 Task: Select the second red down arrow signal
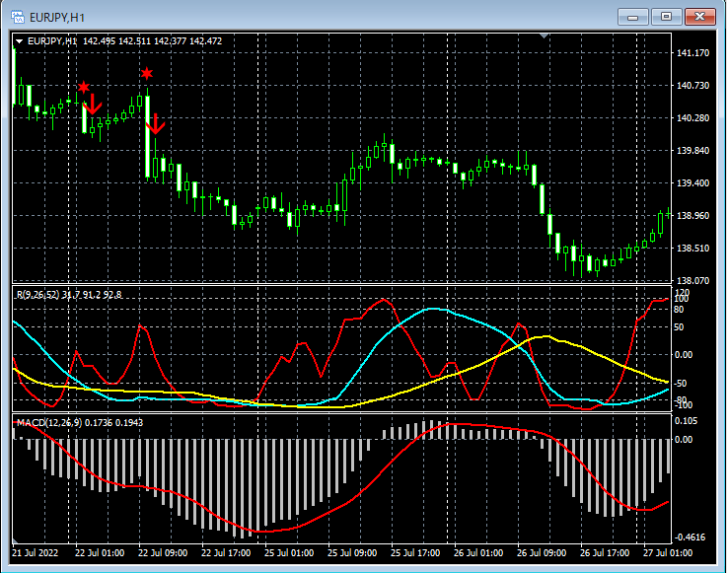click(x=155, y=124)
